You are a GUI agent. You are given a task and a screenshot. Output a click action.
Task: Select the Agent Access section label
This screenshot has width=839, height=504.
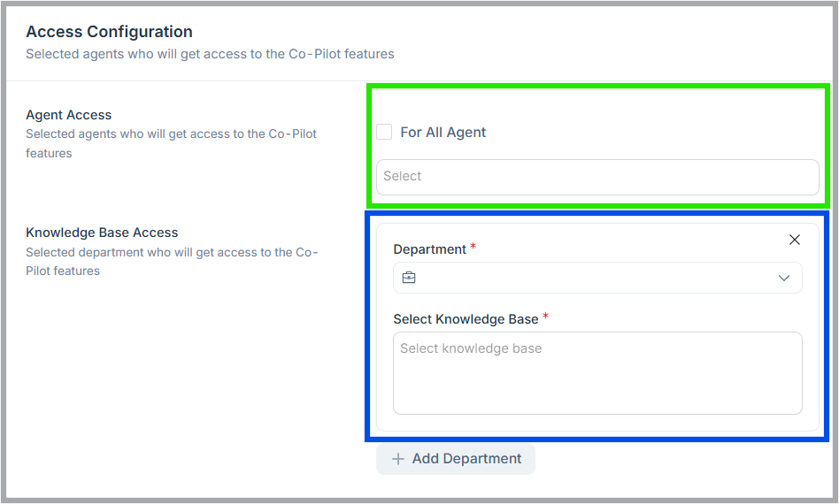tap(69, 115)
